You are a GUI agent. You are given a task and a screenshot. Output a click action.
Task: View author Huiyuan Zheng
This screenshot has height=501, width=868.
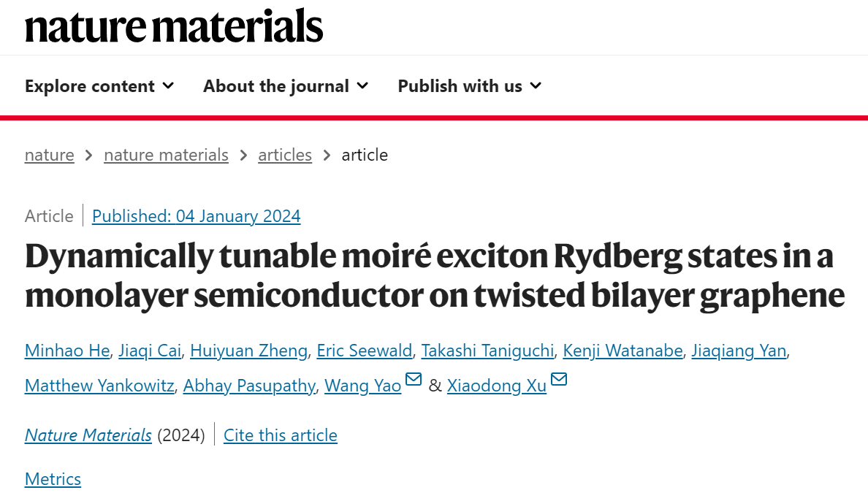(249, 351)
